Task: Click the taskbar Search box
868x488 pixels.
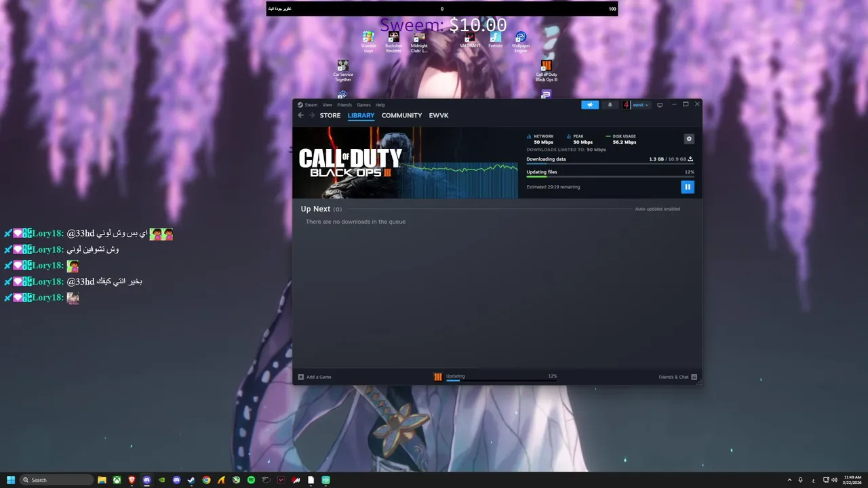Action: pos(57,480)
